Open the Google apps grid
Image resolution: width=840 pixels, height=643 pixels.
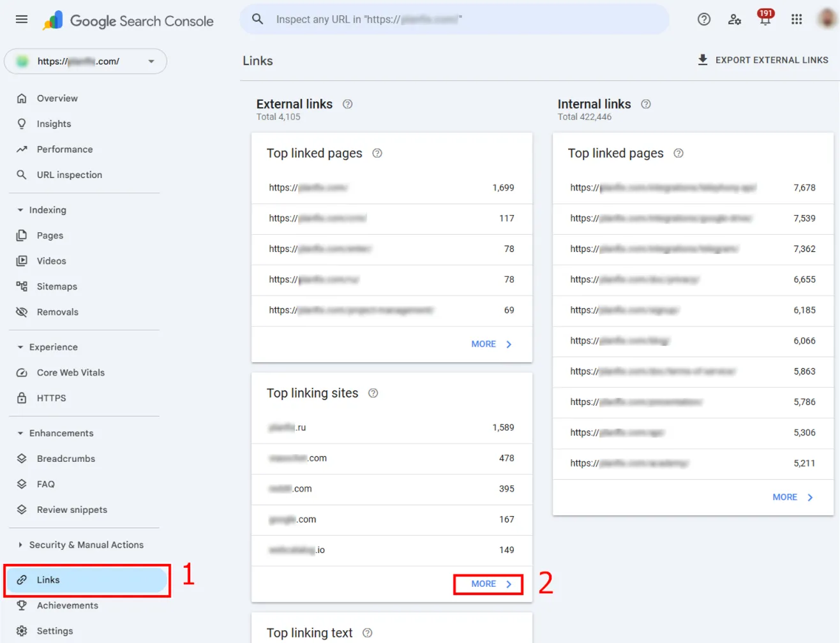(x=797, y=19)
